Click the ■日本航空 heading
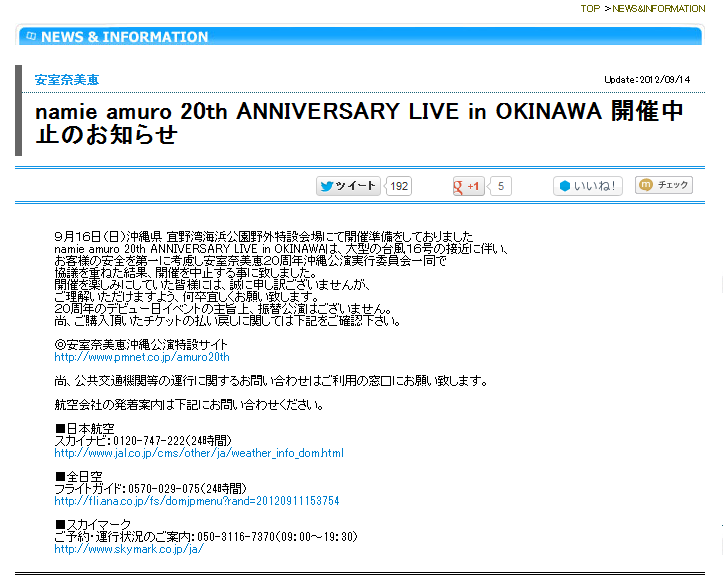 point(84,428)
